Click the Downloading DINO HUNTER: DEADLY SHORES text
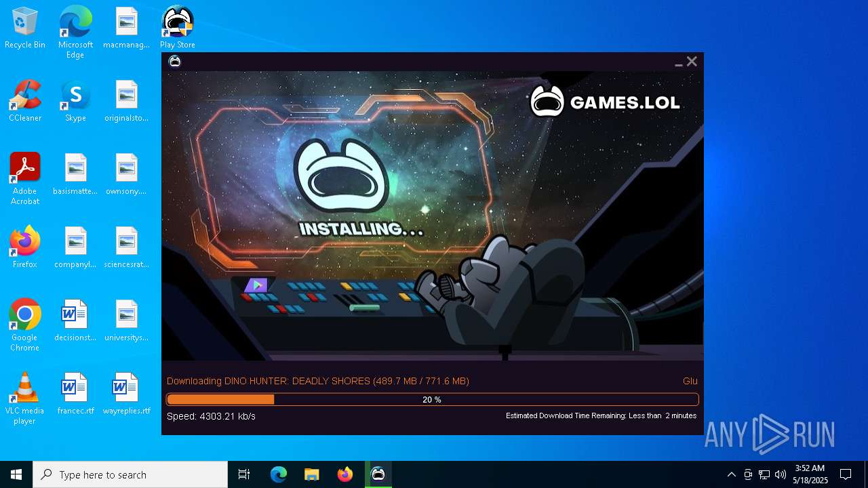This screenshot has width=868, height=488. pyautogui.click(x=318, y=381)
